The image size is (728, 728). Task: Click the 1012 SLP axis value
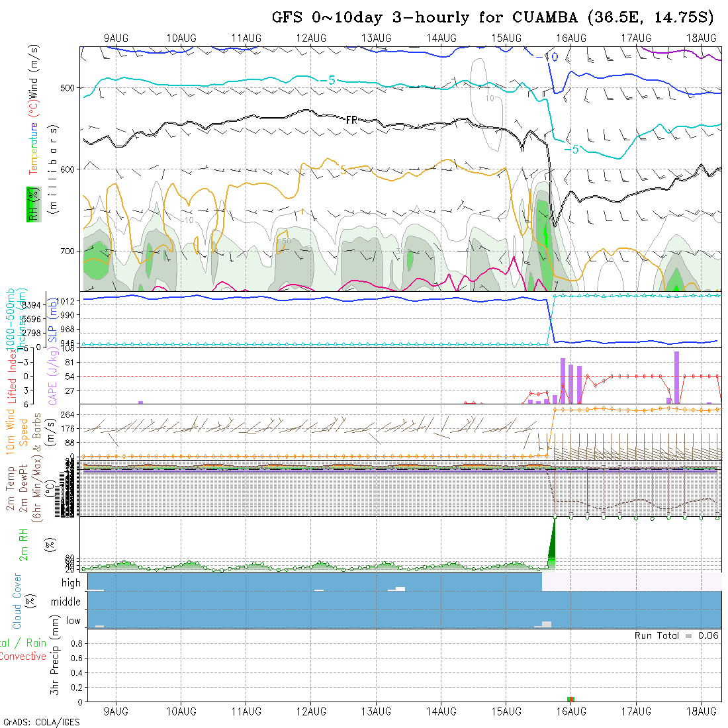66,301
